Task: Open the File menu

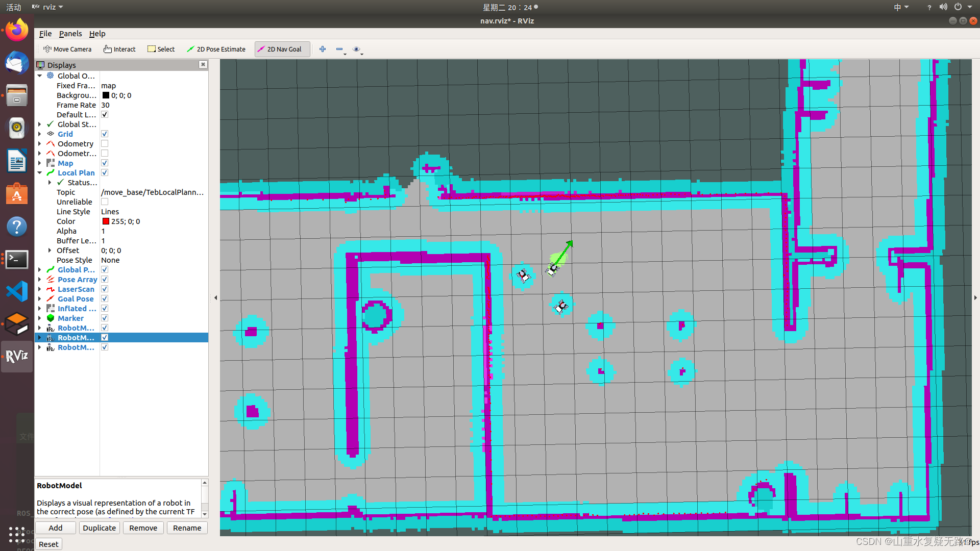Action: tap(45, 33)
